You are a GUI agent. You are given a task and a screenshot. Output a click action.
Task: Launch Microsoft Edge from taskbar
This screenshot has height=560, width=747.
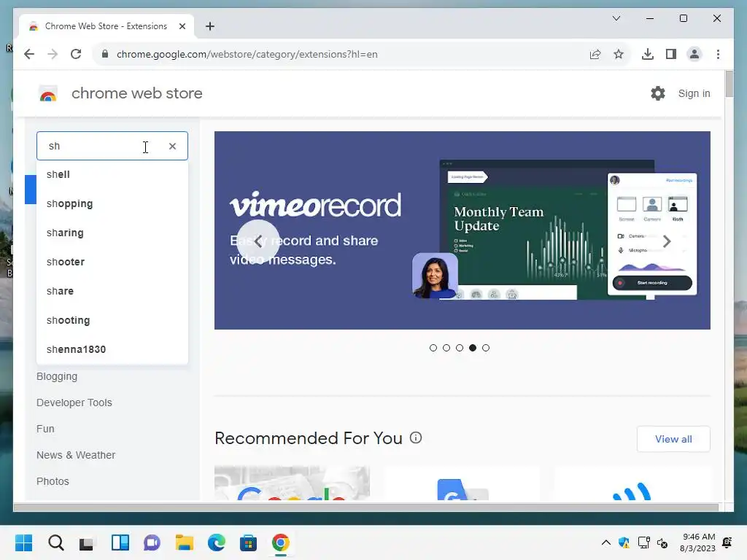coord(216,542)
